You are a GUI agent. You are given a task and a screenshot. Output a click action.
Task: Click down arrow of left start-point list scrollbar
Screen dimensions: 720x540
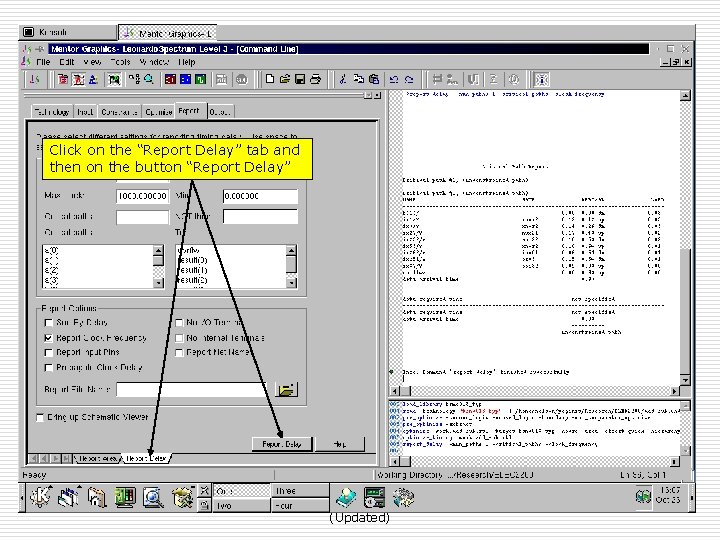tap(158, 283)
